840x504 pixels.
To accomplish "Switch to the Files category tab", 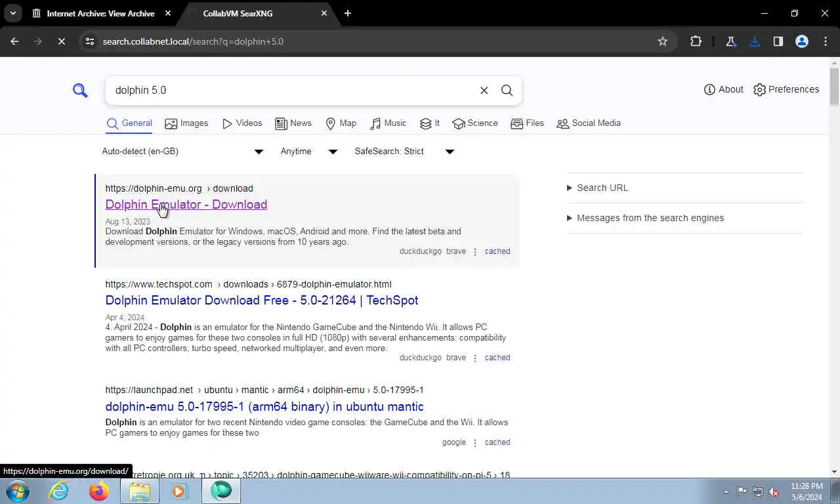I will [527, 123].
